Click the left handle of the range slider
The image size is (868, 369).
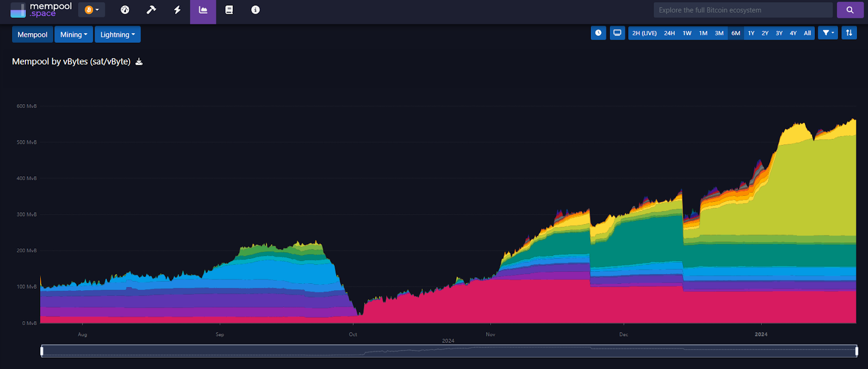click(42, 351)
